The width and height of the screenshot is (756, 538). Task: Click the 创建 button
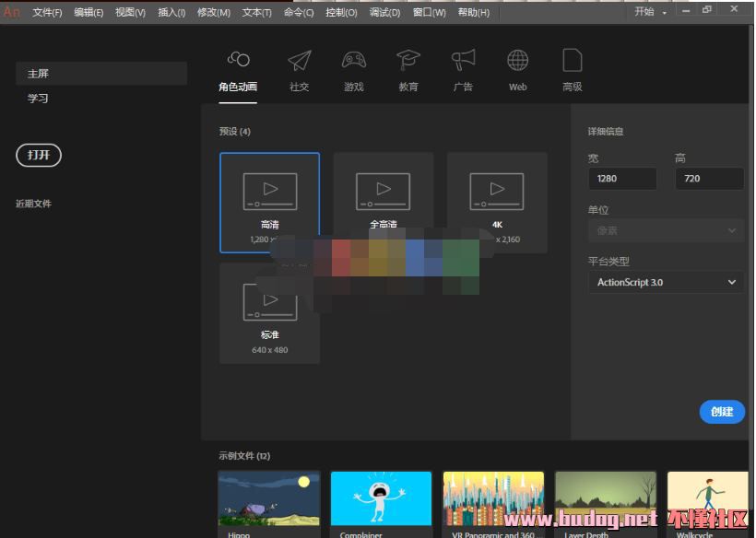pos(722,412)
